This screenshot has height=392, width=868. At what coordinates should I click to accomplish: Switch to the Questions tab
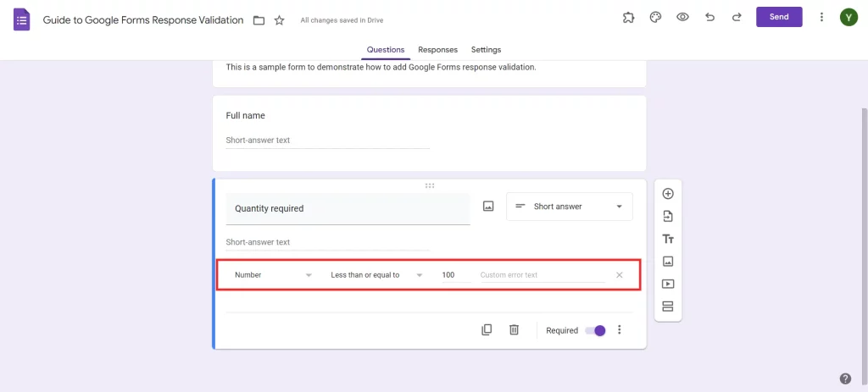coord(386,50)
